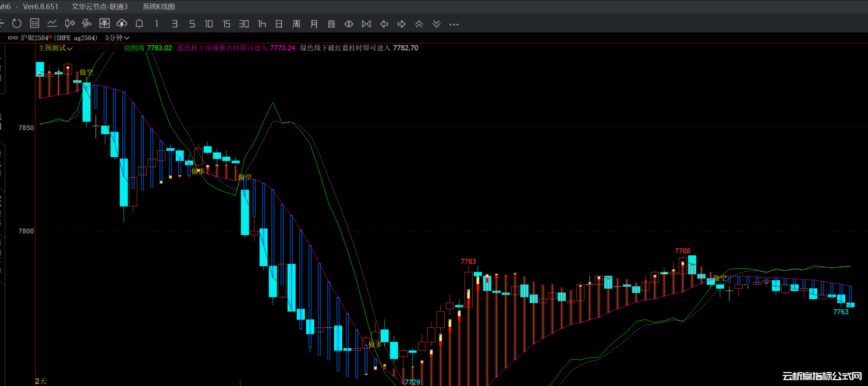Switch to the time-sharing line chart icon
The width and height of the screenshot is (868, 386).
tap(52, 24)
